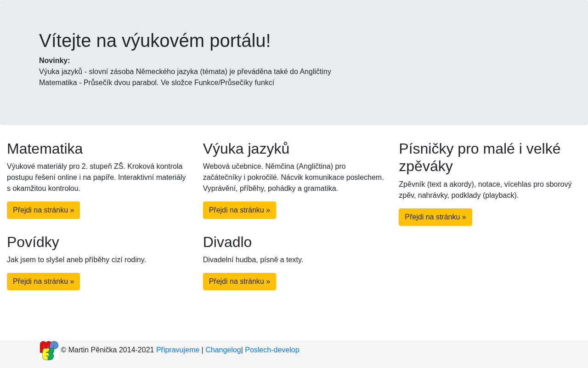Click the Přejdi na stránku button under Divadlo
The width and height of the screenshot is (588, 368).
pyautogui.click(x=239, y=282)
